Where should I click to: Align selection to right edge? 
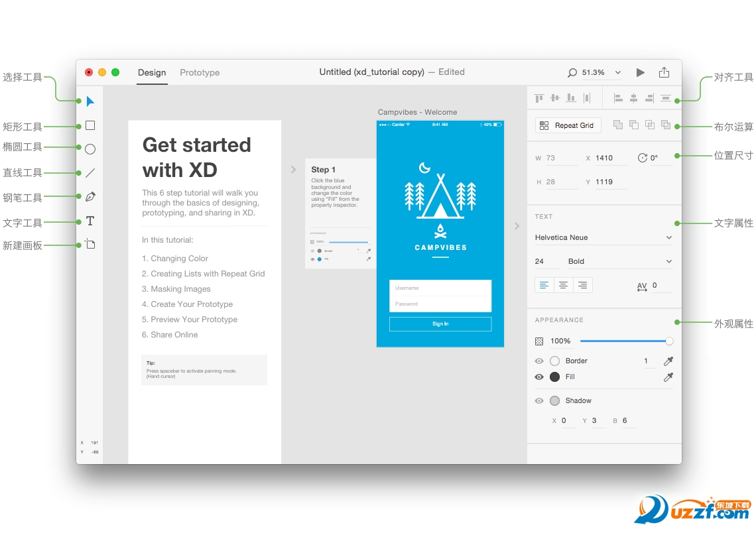click(649, 98)
